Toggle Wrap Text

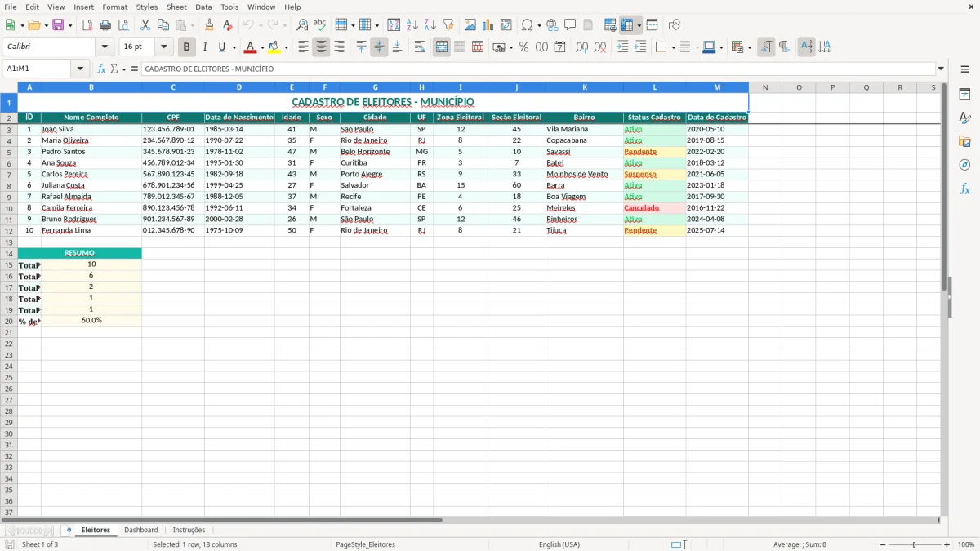click(x=420, y=47)
